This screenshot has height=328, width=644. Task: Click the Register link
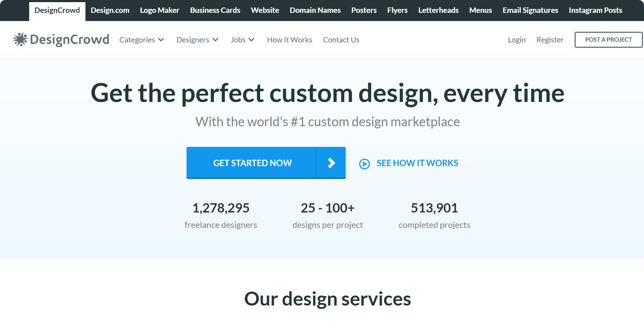[550, 40]
